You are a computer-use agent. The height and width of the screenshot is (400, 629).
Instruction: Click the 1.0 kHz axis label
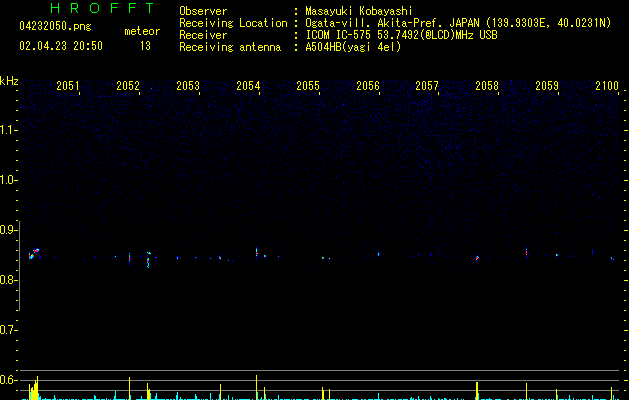click(8, 180)
